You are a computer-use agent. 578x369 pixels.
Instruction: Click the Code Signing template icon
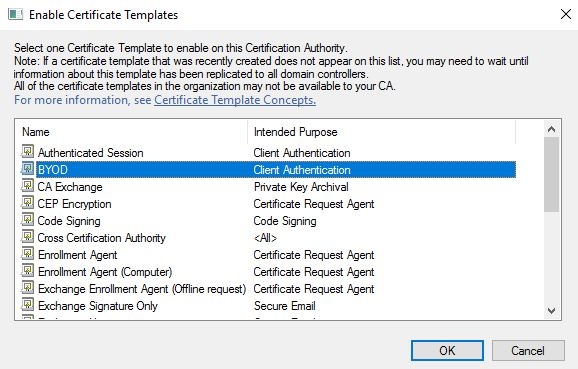point(28,220)
